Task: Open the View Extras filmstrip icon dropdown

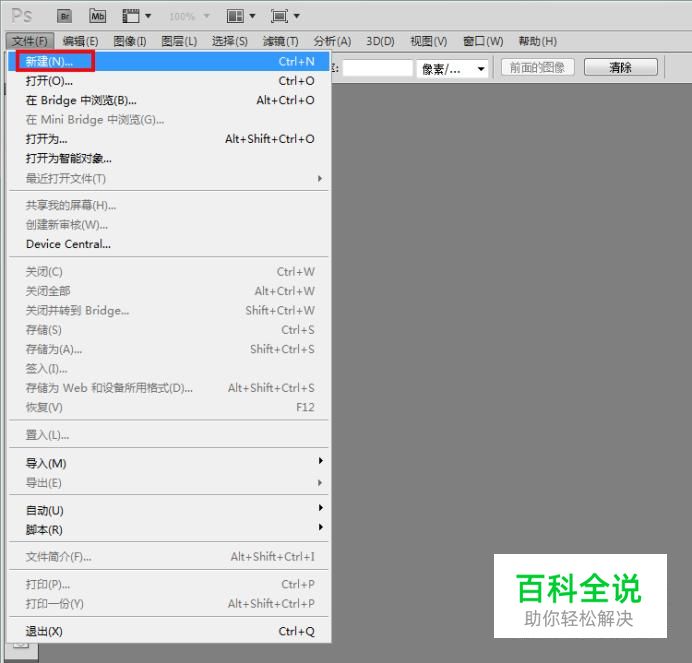Action: pos(136,16)
